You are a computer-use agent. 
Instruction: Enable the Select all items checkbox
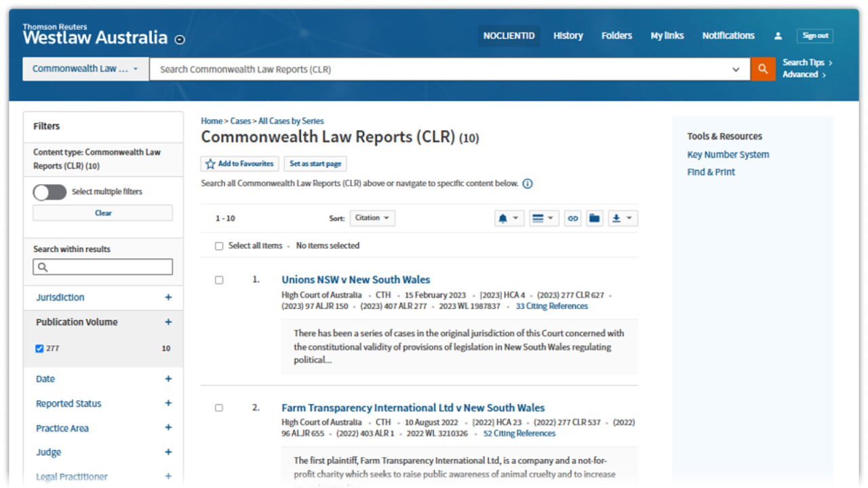click(219, 245)
